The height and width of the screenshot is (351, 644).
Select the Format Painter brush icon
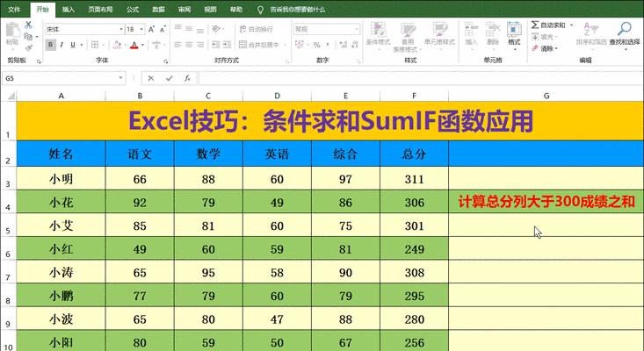coord(28,48)
